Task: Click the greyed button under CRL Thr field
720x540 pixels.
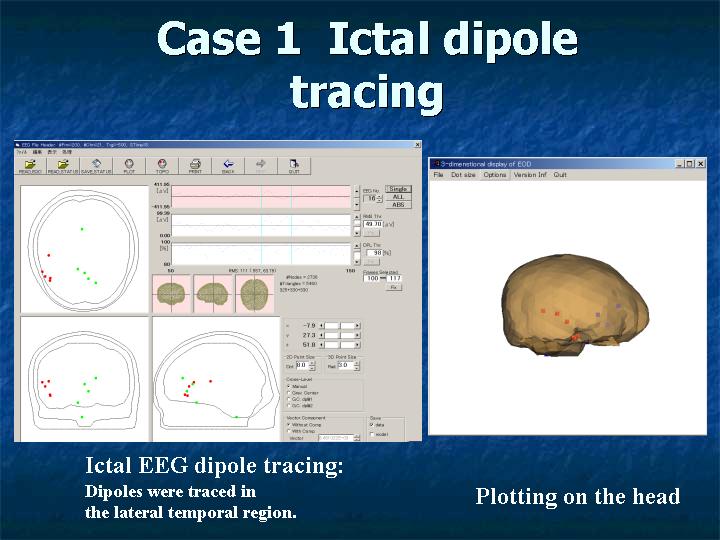Action: tap(371, 262)
